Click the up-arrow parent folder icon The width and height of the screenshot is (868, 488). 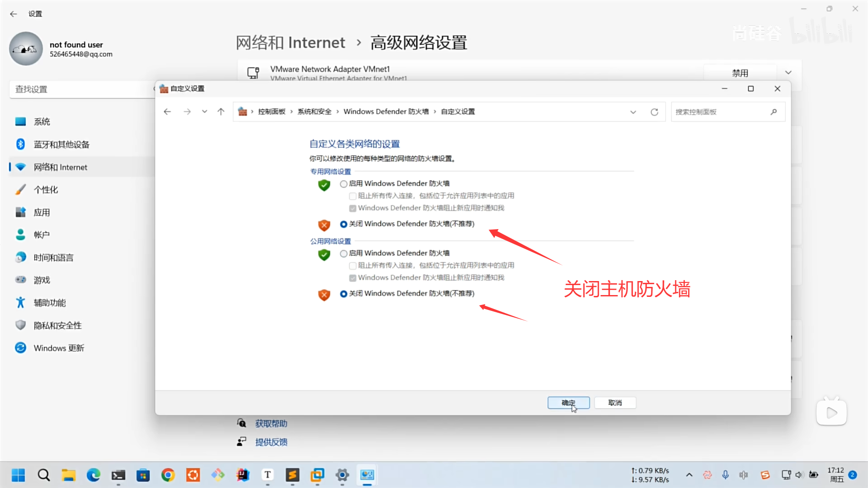(221, 112)
